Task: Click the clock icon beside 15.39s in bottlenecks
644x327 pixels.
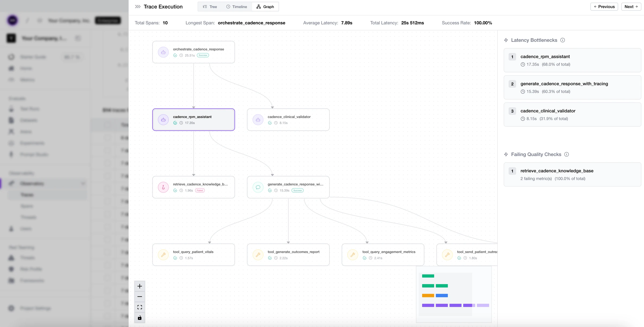Action: coord(523,92)
